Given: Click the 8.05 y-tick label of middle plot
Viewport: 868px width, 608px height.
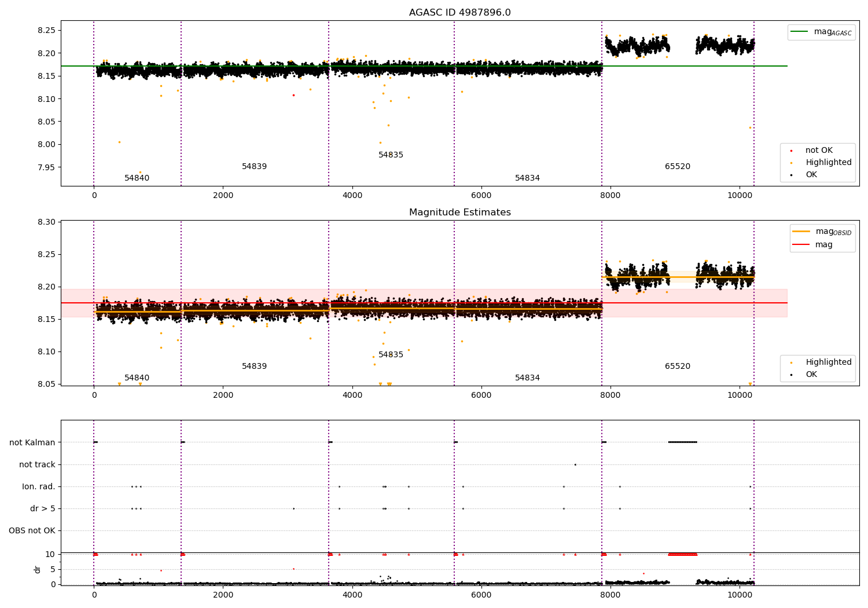Looking at the screenshot, I should click(45, 384).
